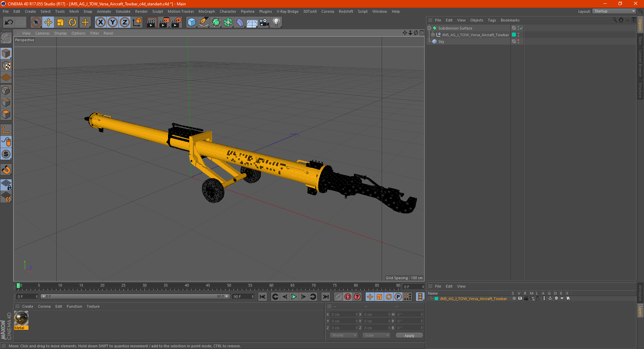The height and width of the screenshot is (349, 644).
Task: Enable Axis mode in left toolbar
Action: click(x=6, y=130)
